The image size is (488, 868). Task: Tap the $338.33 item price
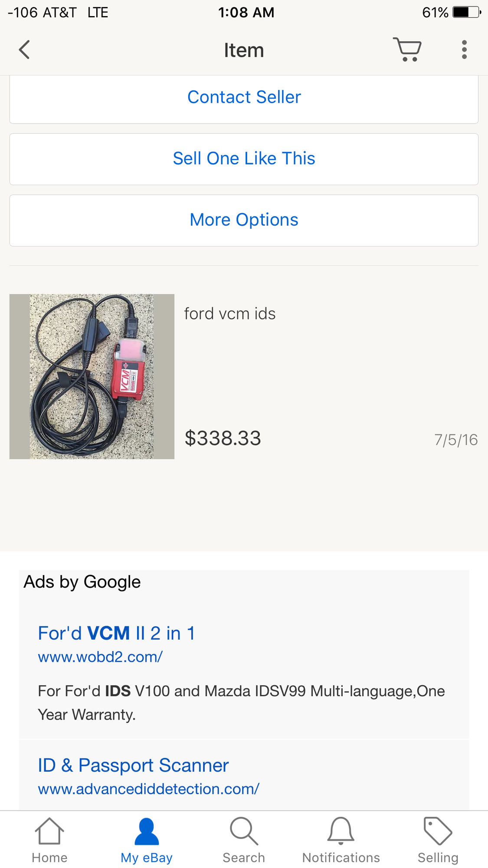tap(223, 438)
